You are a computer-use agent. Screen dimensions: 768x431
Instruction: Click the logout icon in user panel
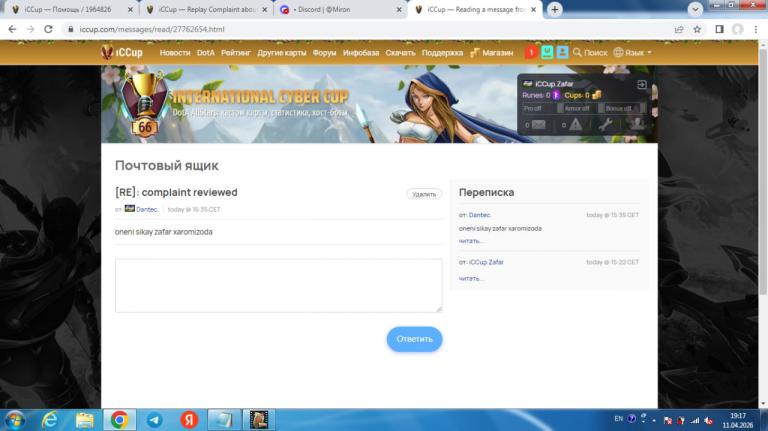[642, 85]
